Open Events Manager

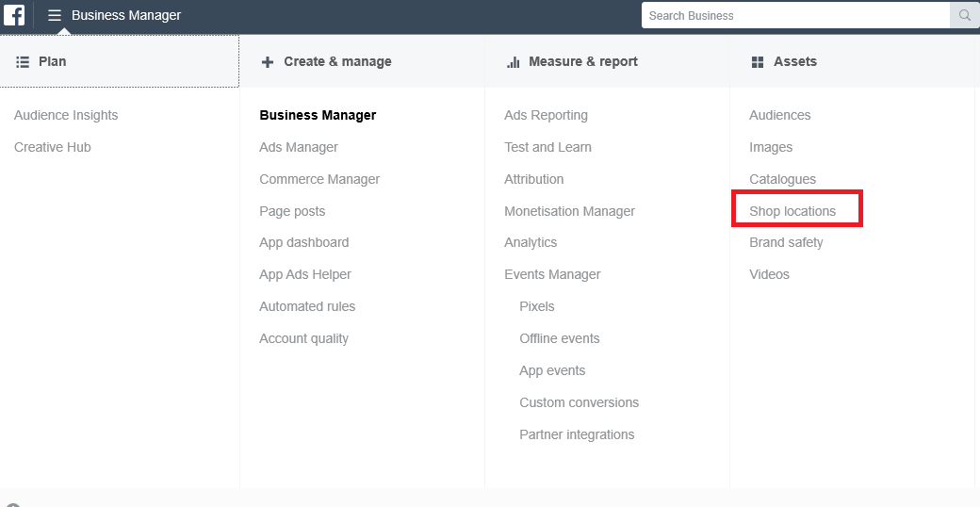[552, 274]
